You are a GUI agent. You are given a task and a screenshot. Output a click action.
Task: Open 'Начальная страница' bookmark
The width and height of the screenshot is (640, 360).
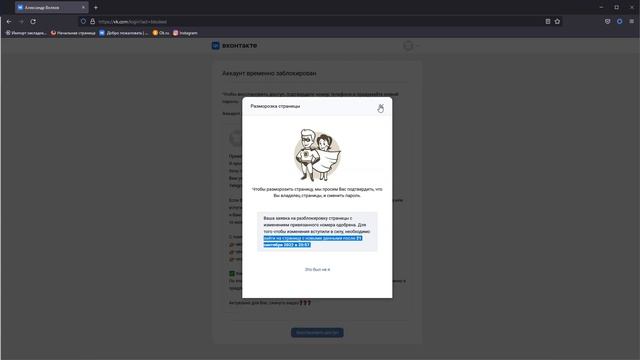(x=73, y=33)
